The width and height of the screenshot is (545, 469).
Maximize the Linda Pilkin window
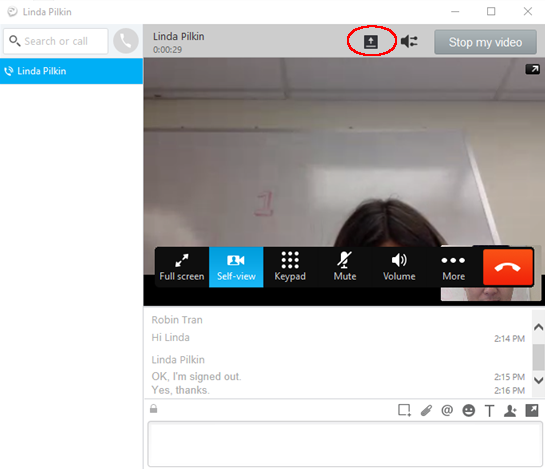click(x=491, y=11)
